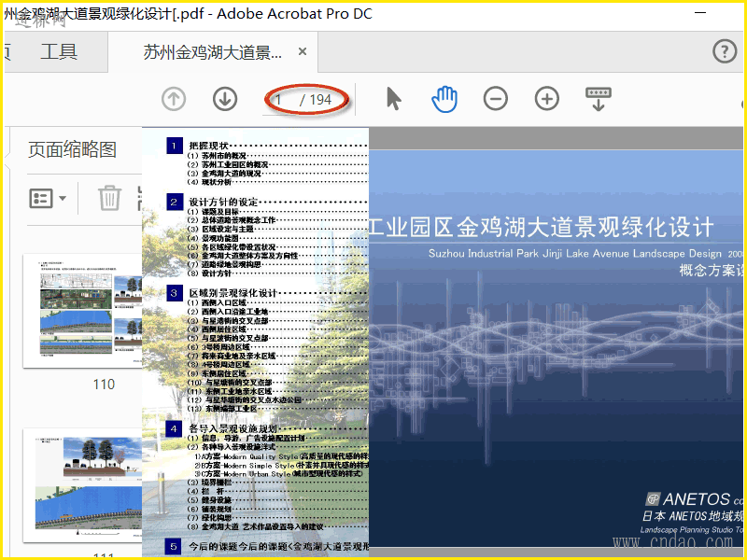Viewport: 747px width, 560px height.
Task: Open Help via question mark icon
Action: click(x=725, y=51)
